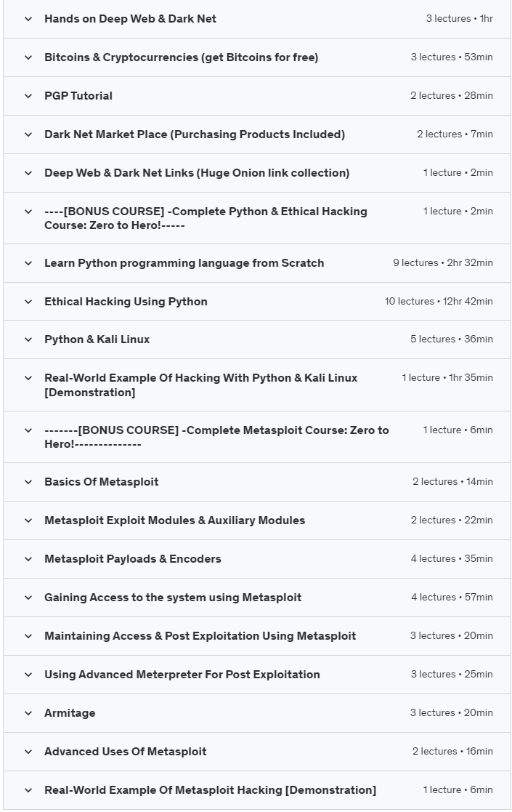Select Gaining Access to the system using Metasploit
The width and height of the screenshot is (512, 812).
173,598
